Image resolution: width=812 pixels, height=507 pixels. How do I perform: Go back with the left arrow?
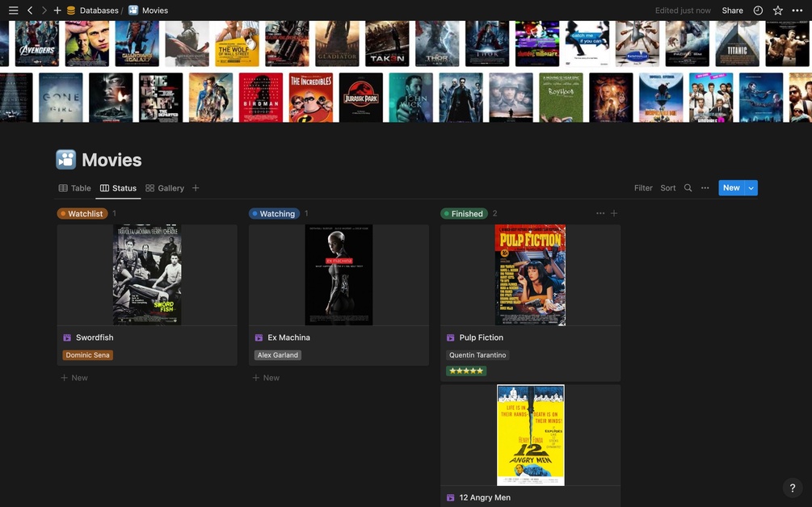coord(30,10)
